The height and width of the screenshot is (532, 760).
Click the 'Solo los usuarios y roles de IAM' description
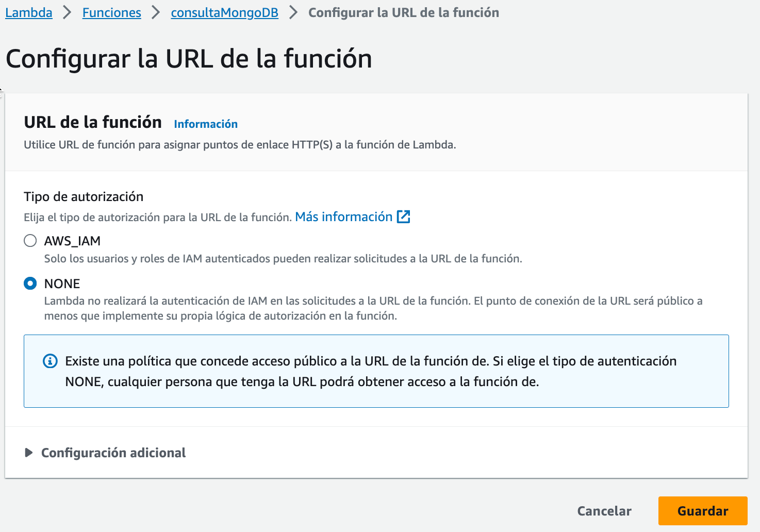coord(283,259)
